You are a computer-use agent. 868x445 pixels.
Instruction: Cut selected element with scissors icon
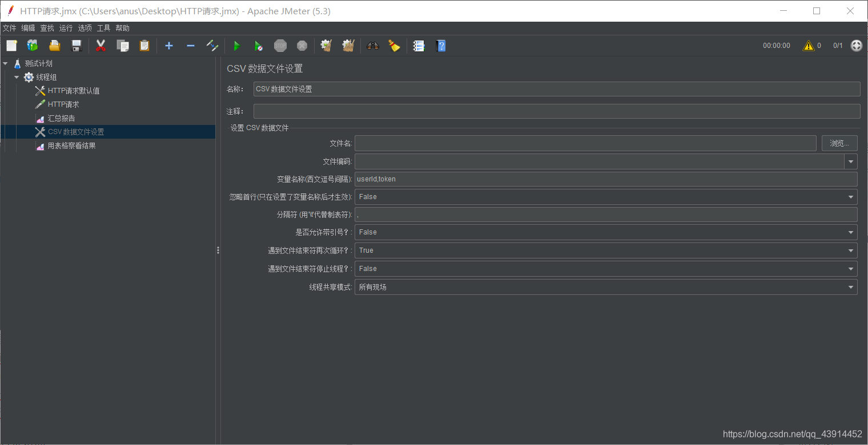pos(101,46)
